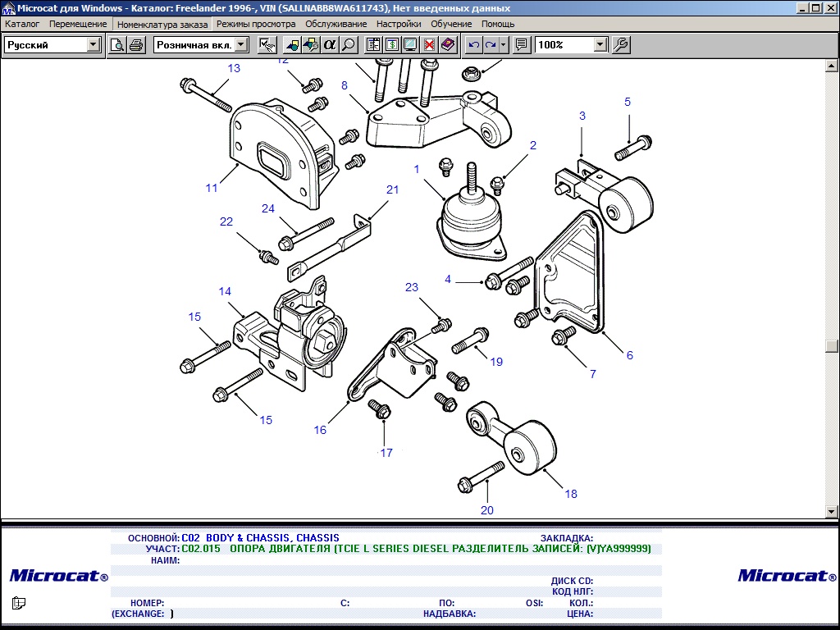The width and height of the screenshot is (840, 630).
Task: Click the КОД НЛГ label
Action: (x=573, y=591)
